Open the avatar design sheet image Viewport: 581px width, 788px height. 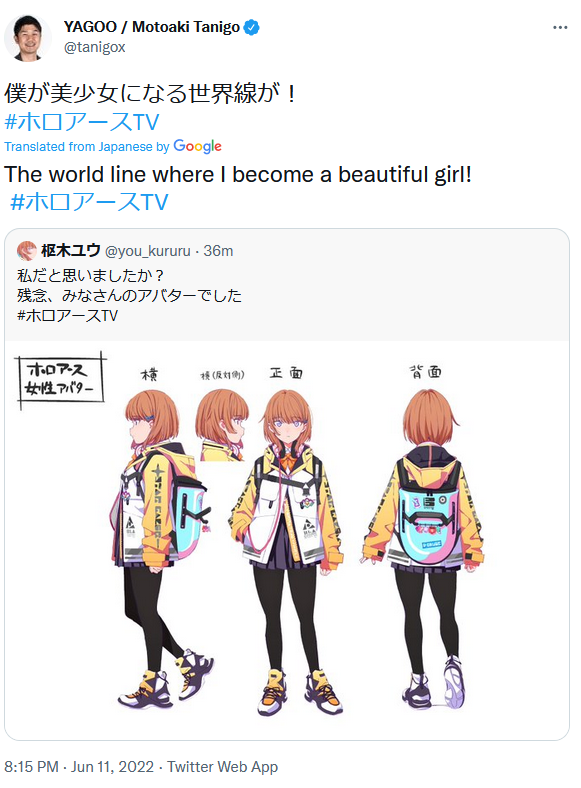click(287, 540)
